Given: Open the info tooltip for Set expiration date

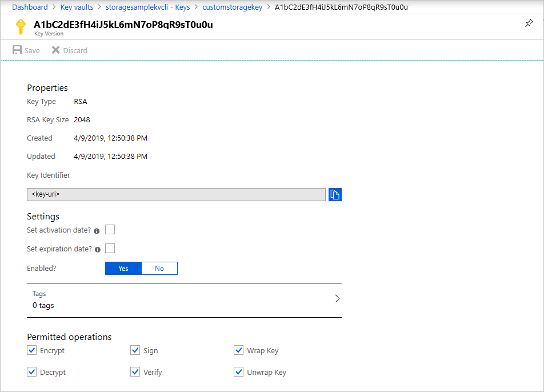Looking at the screenshot, I should 97,249.
